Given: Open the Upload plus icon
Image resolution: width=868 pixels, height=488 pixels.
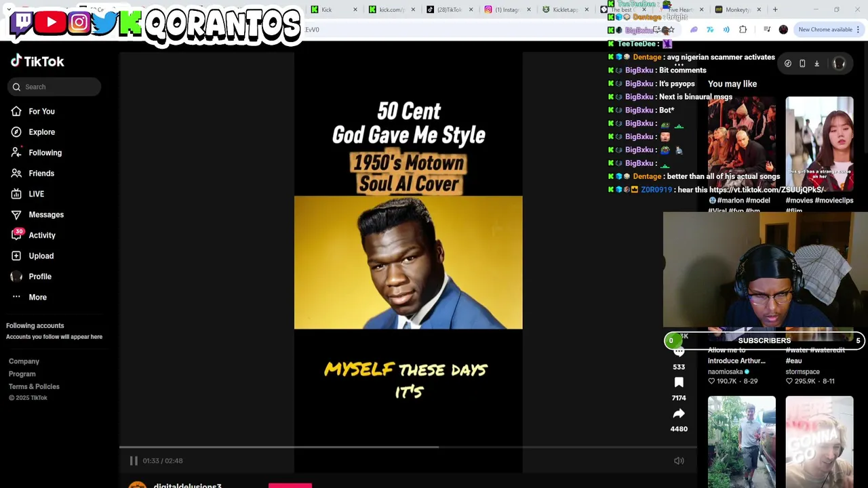Looking at the screenshot, I should point(16,256).
